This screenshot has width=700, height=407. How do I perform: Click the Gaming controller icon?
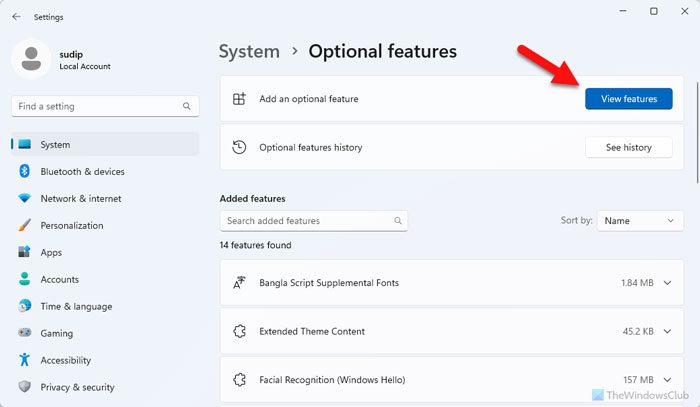tap(25, 333)
